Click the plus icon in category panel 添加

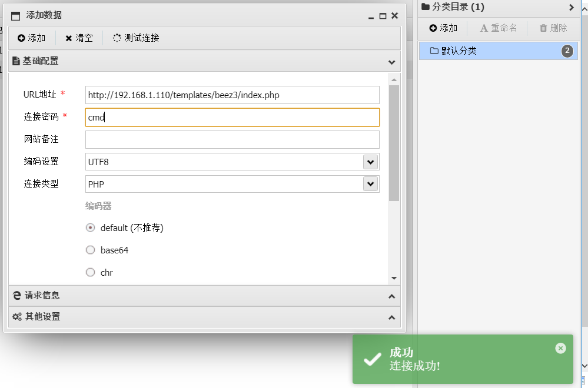(x=433, y=28)
